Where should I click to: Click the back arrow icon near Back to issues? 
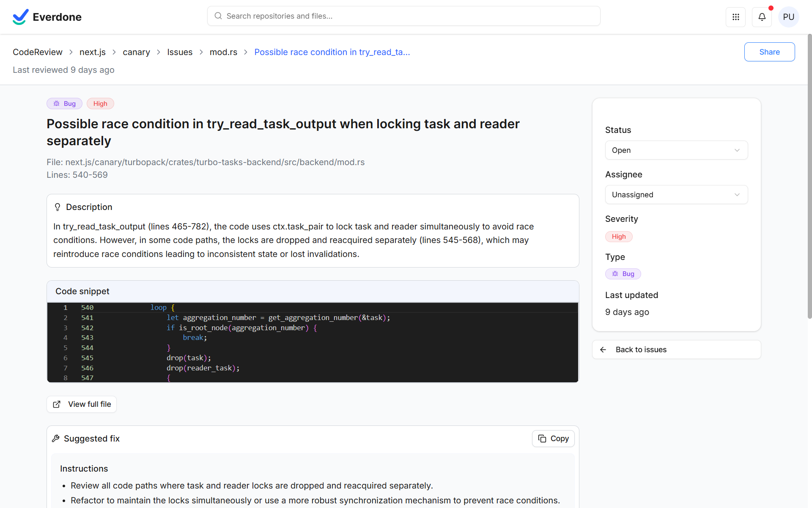603,349
